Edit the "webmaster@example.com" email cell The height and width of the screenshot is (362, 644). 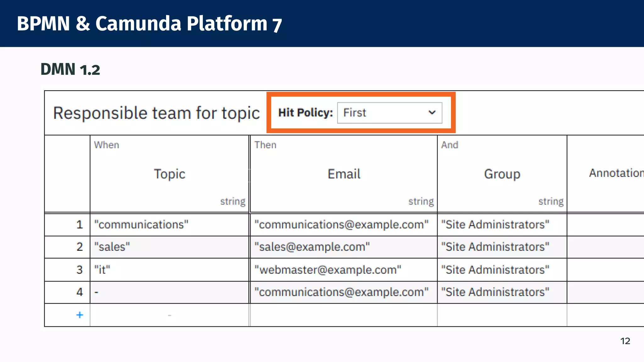(344, 270)
